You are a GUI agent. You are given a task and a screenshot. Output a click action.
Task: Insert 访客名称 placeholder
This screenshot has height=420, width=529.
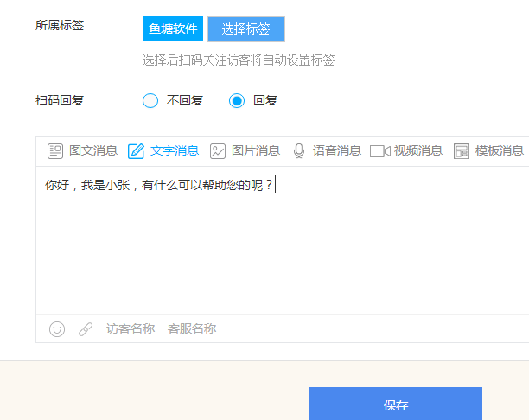tap(131, 328)
